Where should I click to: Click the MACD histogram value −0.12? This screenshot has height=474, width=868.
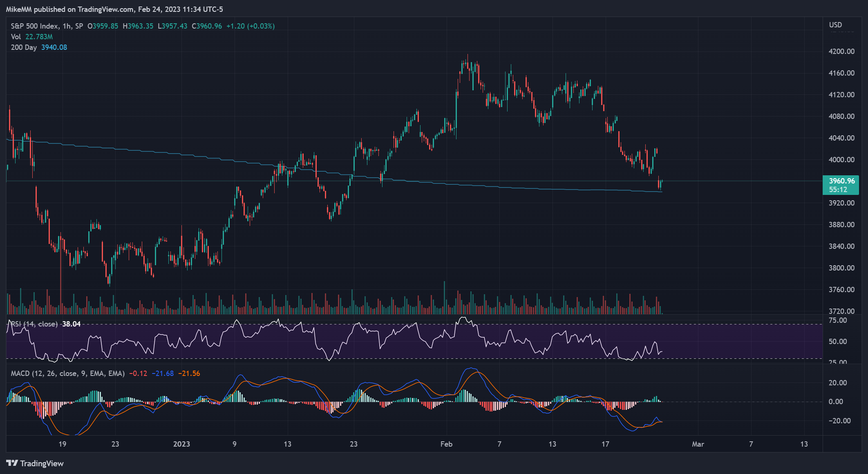coord(138,373)
